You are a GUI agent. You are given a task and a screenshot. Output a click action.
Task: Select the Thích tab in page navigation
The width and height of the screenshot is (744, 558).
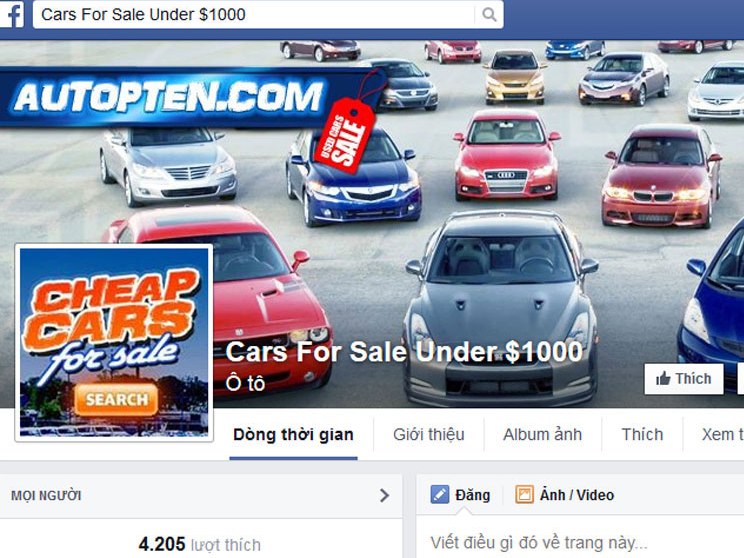[642, 435]
